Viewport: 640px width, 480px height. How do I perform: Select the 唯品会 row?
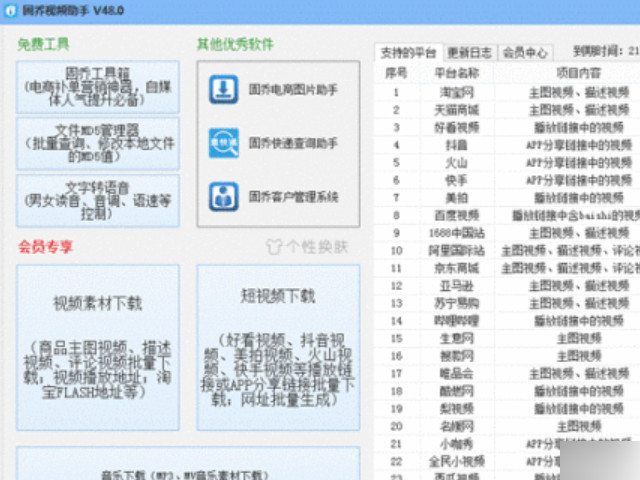[x=507, y=373]
